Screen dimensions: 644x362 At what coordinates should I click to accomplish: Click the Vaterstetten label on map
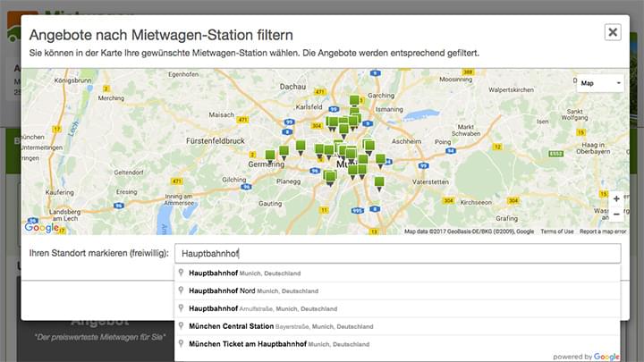click(x=430, y=181)
